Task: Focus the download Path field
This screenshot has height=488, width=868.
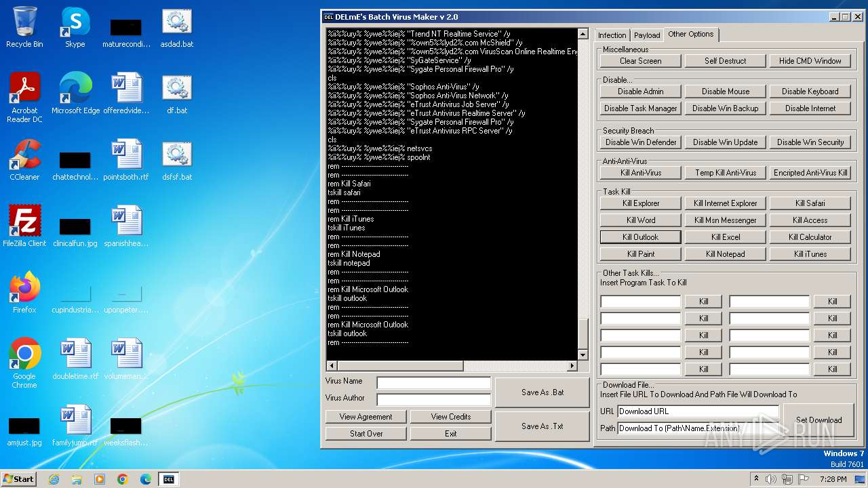Action: pos(698,428)
